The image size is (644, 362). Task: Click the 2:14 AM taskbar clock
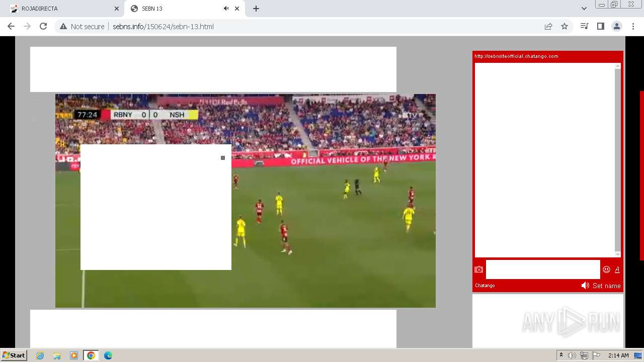tap(618, 355)
